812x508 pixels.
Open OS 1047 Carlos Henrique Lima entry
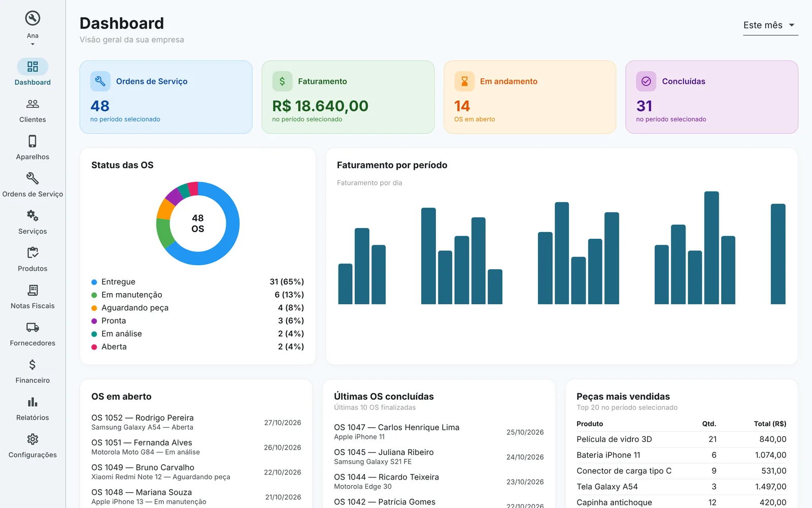coord(438,432)
